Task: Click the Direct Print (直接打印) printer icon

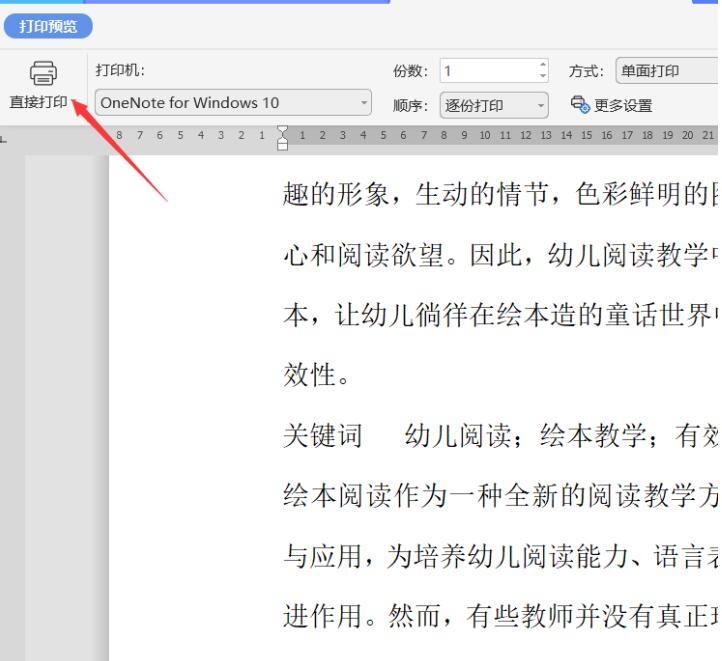Action: pyautogui.click(x=43, y=73)
